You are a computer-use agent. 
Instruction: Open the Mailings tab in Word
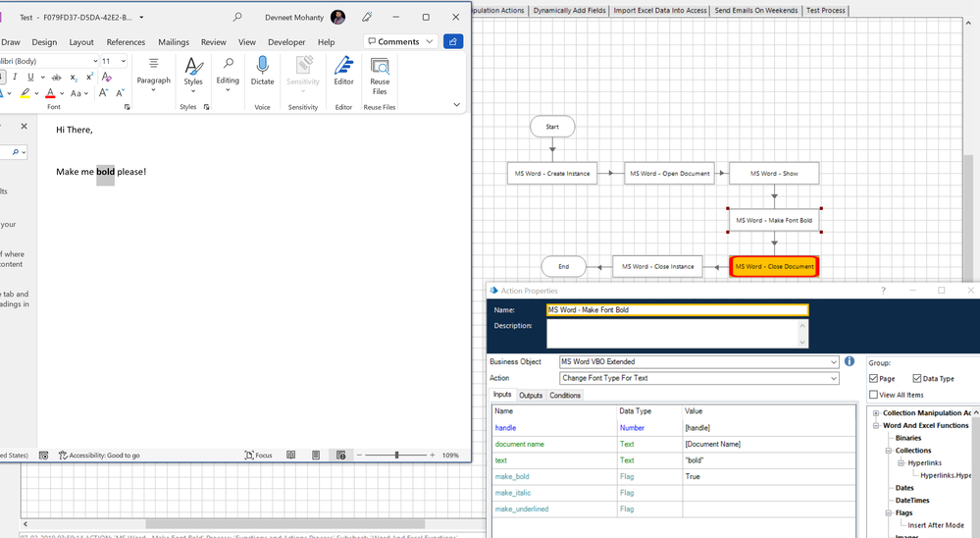174,42
